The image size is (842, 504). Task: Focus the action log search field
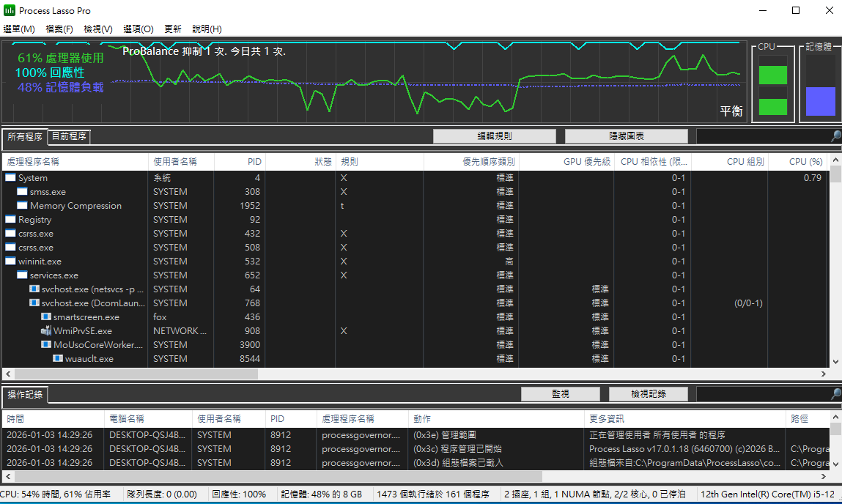pyautogui.click(x=763, y=394)
